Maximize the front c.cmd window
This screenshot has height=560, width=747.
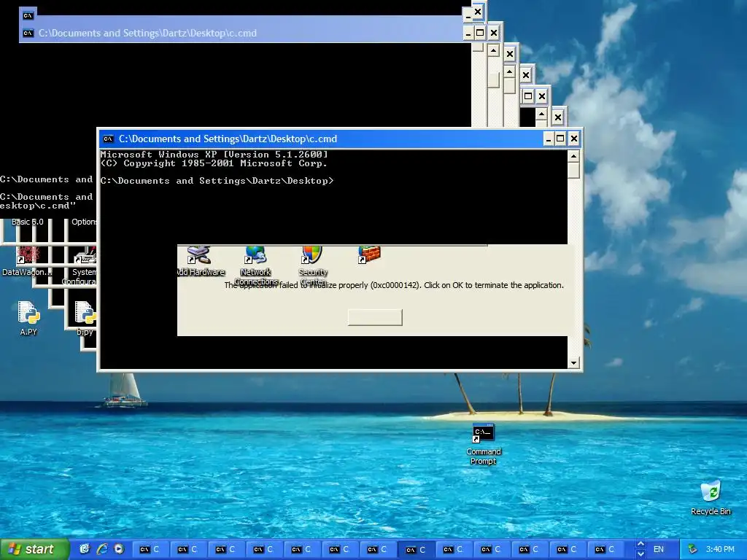(x=561, y=139)
